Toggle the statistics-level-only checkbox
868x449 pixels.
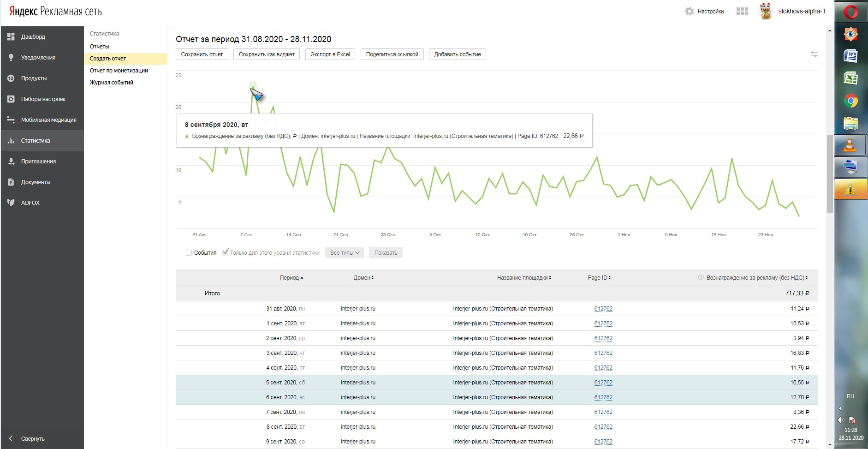pyautogui.click(x=226, y=252)
